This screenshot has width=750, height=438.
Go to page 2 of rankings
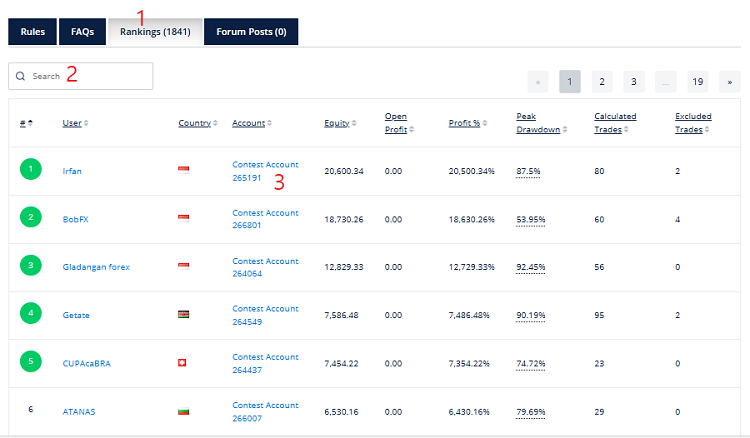point(602,82)
